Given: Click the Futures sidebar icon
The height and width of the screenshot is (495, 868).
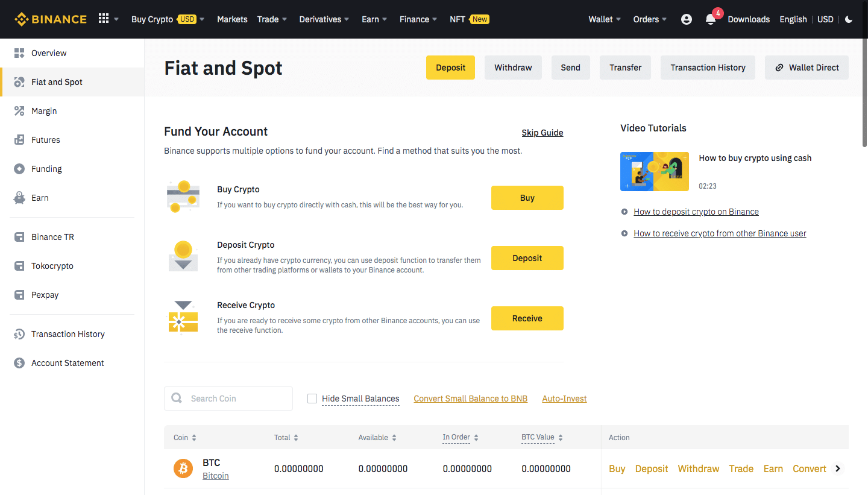Looking at the screenshot, I should [x=19, y=140].
